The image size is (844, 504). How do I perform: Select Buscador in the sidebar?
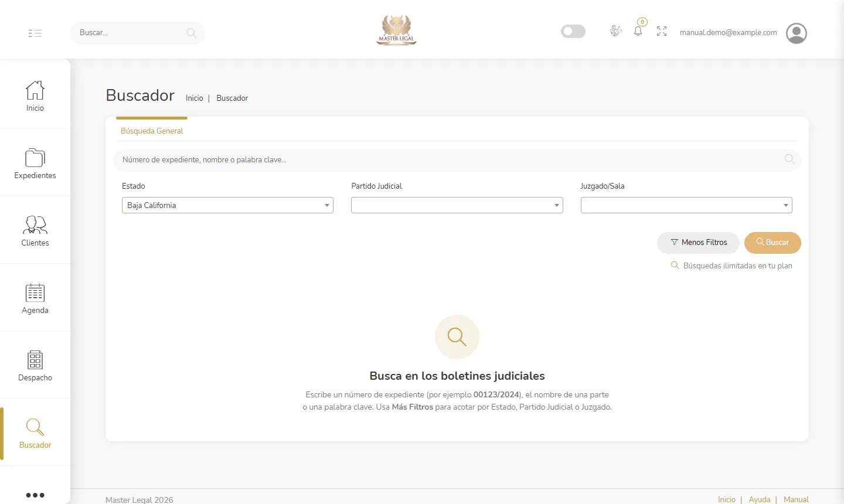(35, 433)
